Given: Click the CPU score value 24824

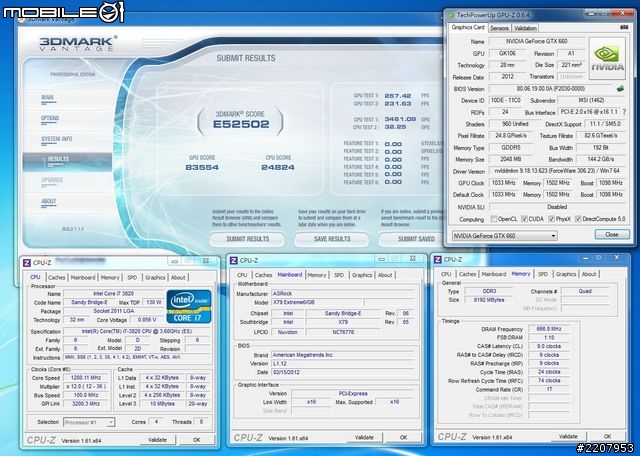Looking at the screenshot, I should pyautogui.click(x=278, y=167).
